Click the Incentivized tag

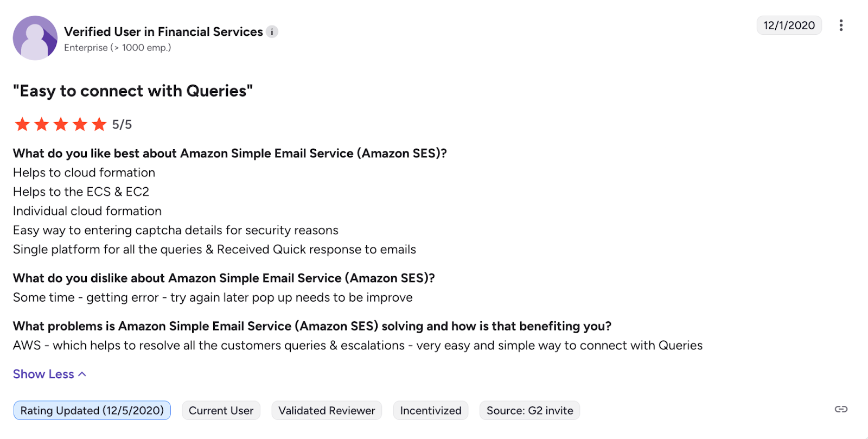coord(431,411)
